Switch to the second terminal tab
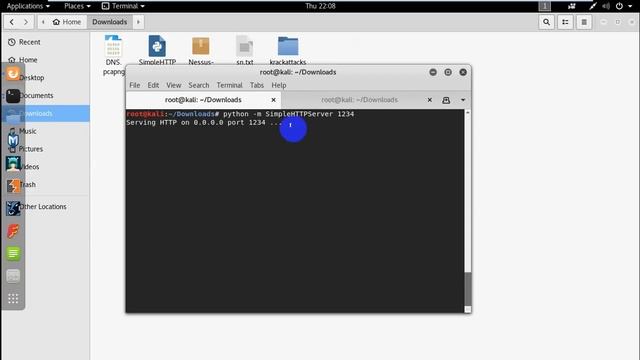640x360 pixels. pos(359,100)
